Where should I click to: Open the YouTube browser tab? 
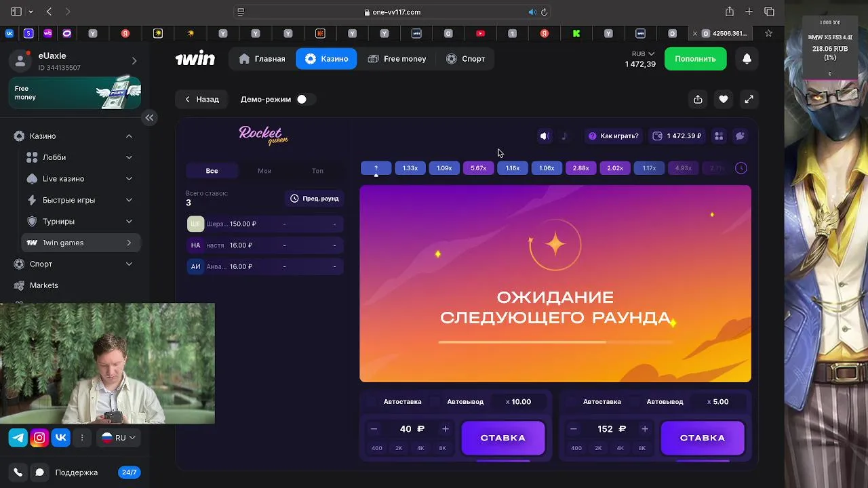click(480, 33)
